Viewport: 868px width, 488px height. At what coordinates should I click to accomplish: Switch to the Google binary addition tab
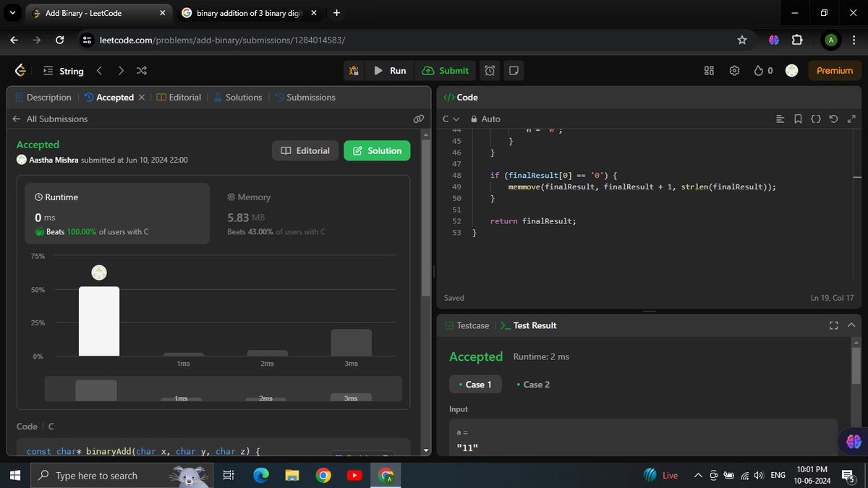coord(248,13)
